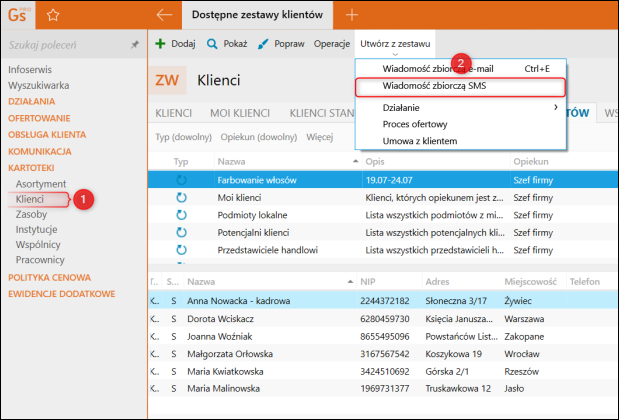The image size is (619, 420).
Task: Click the magnifier Pokaż icon
Action: click(x=212, y=44)
